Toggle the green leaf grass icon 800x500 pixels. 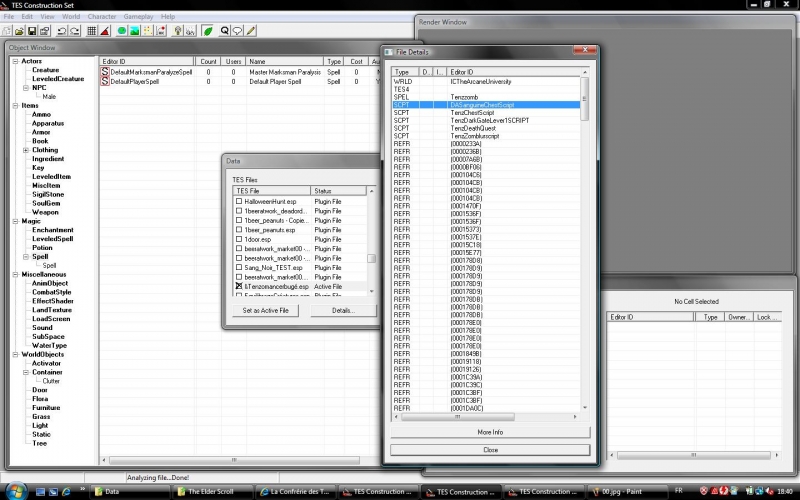(x=208, y=31)
